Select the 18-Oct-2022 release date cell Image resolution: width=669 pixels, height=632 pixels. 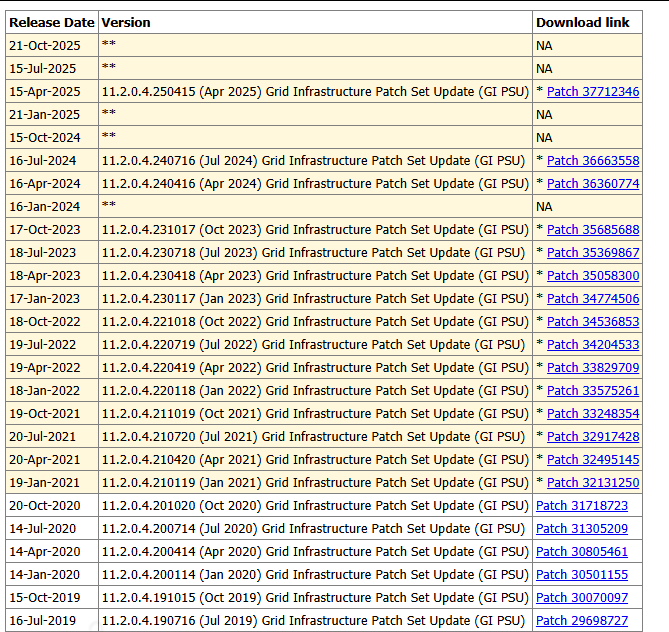coord(52,322)
